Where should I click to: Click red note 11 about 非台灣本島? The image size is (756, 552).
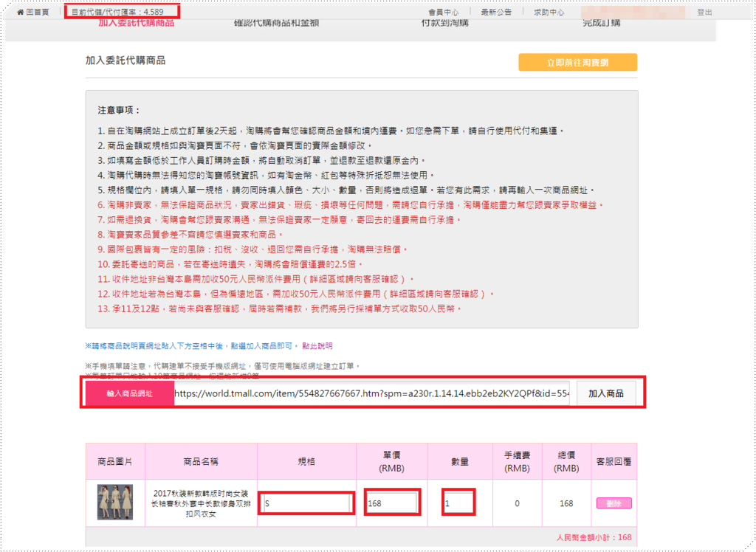coord(256,279)
